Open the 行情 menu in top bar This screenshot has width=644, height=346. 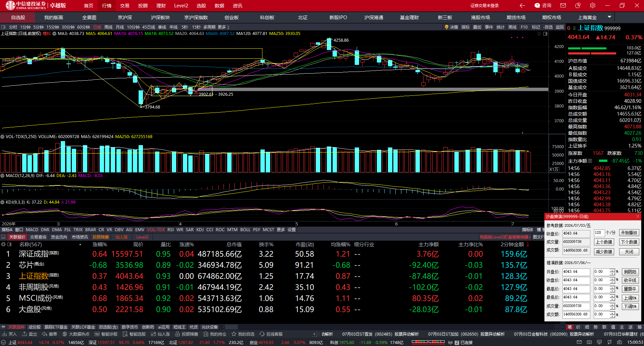pos(107,6)
